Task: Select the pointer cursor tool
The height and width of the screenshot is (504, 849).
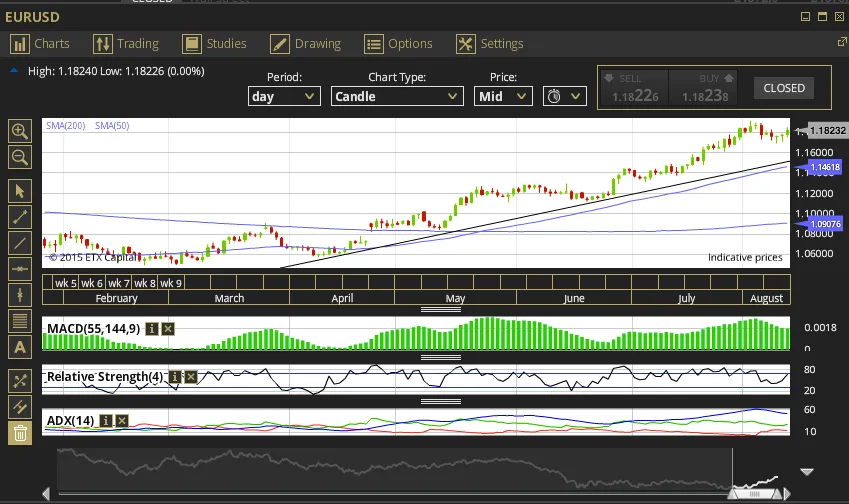Action: pyautogui.click(x=20, y=191)
